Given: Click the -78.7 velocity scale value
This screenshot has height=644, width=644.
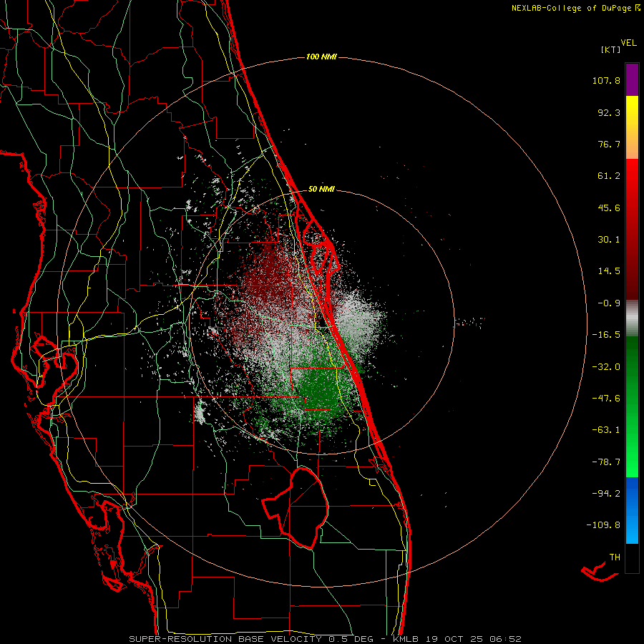Looking at the screenshot, I should [x=606, y=462].
